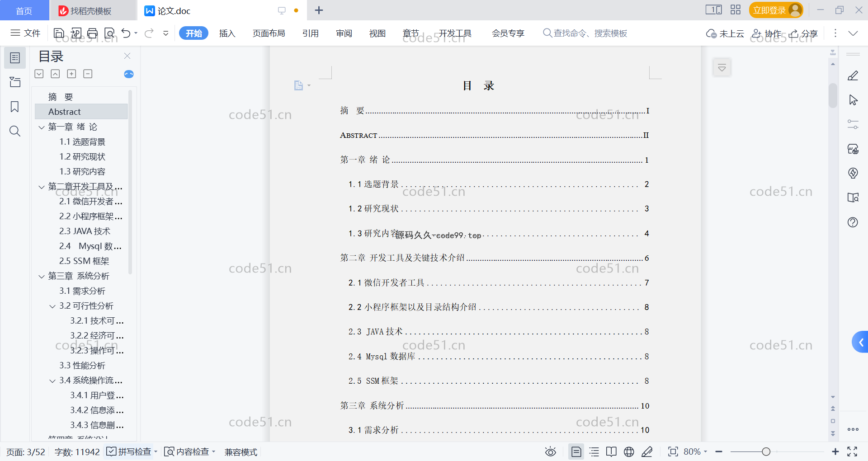Switch to the 找稻壳模板 tab
The height and width of the screenshot is (461, 868).
(93, 10)
